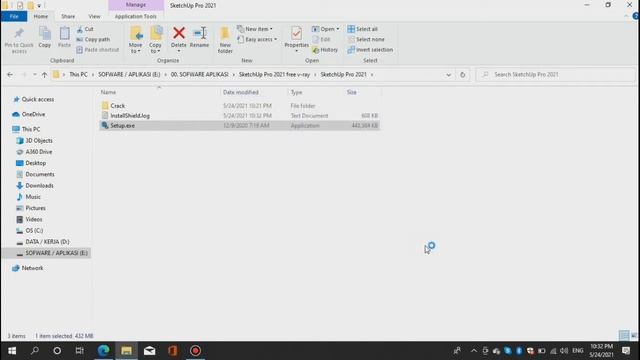Click Invert selection
Image resolution: width=640 pixels, height=360 pixels.
point(370,49)
